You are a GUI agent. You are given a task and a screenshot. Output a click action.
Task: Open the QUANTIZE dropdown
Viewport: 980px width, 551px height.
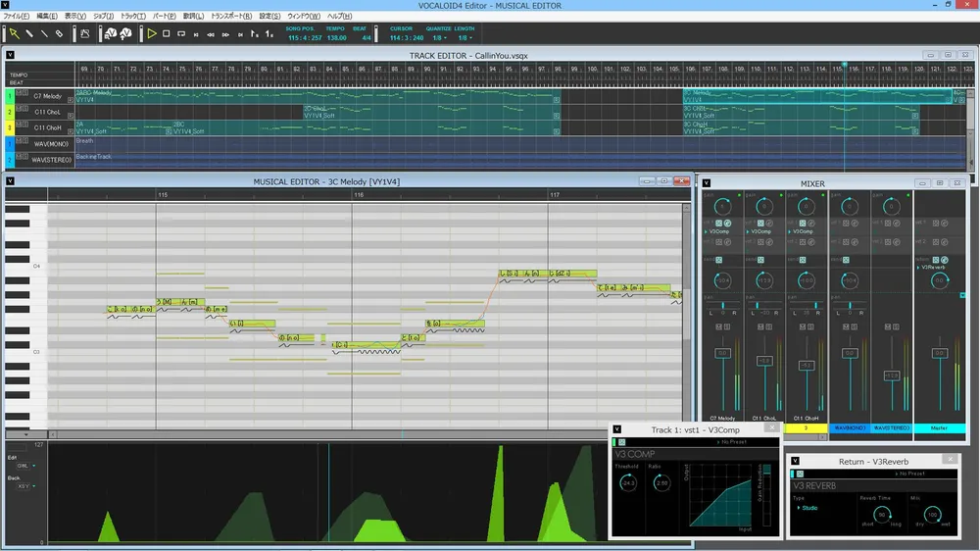point(438,38)
